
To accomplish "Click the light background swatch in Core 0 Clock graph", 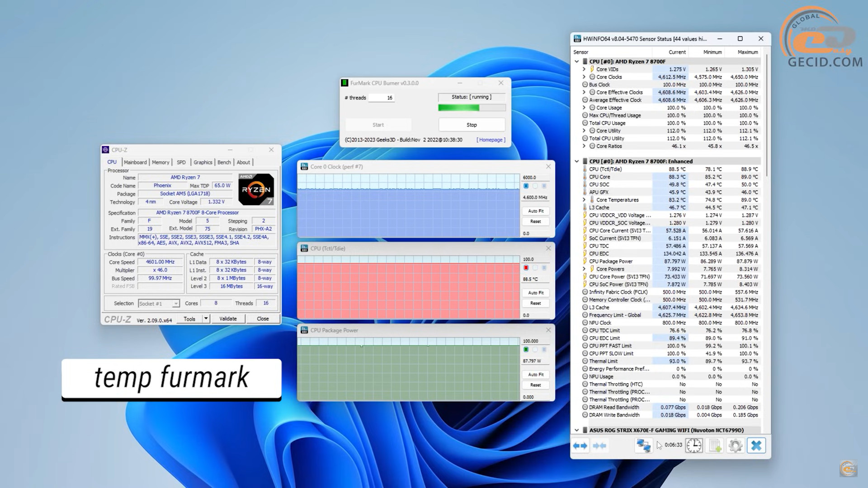I will point(535,186).
